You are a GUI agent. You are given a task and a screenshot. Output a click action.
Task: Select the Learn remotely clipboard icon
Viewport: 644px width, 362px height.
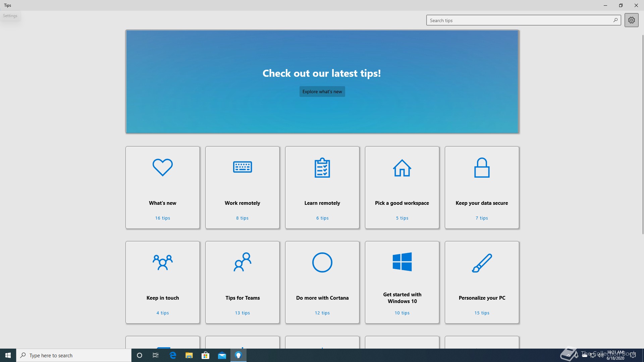tap(322, 168)
